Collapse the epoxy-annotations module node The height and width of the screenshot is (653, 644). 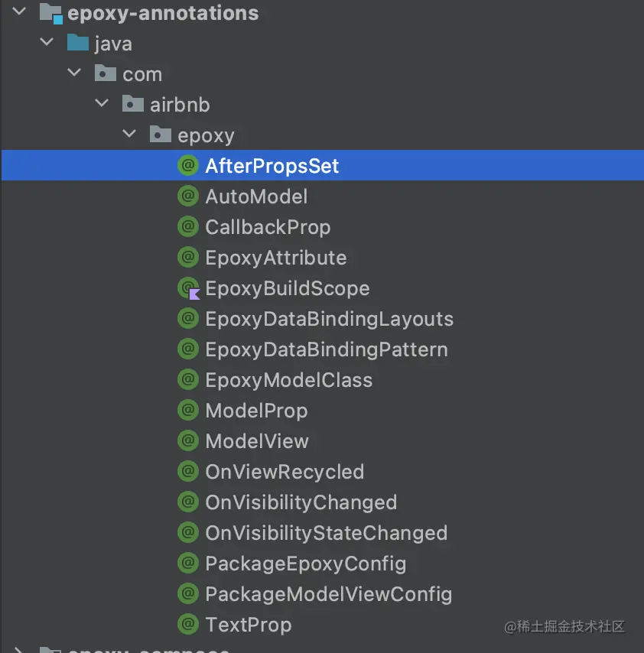20,12
